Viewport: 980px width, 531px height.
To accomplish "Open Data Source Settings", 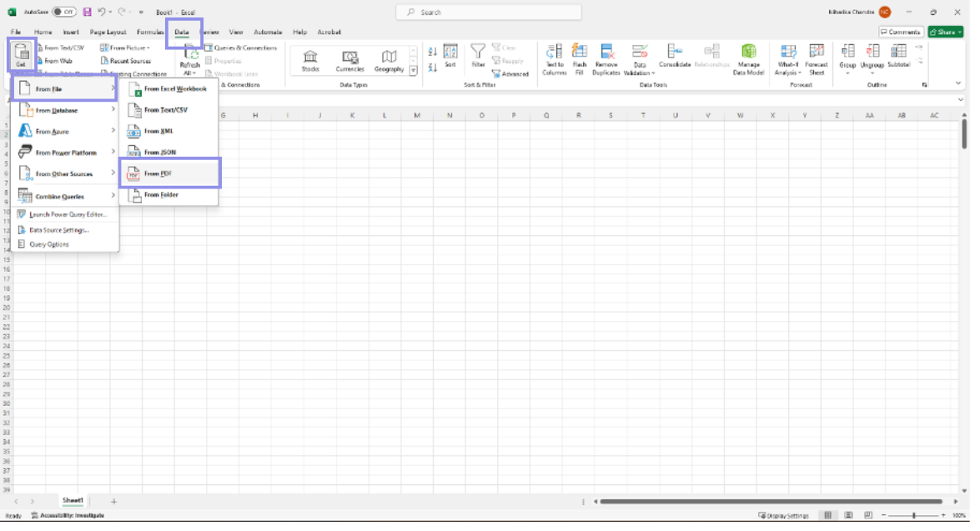I will 66,232.
